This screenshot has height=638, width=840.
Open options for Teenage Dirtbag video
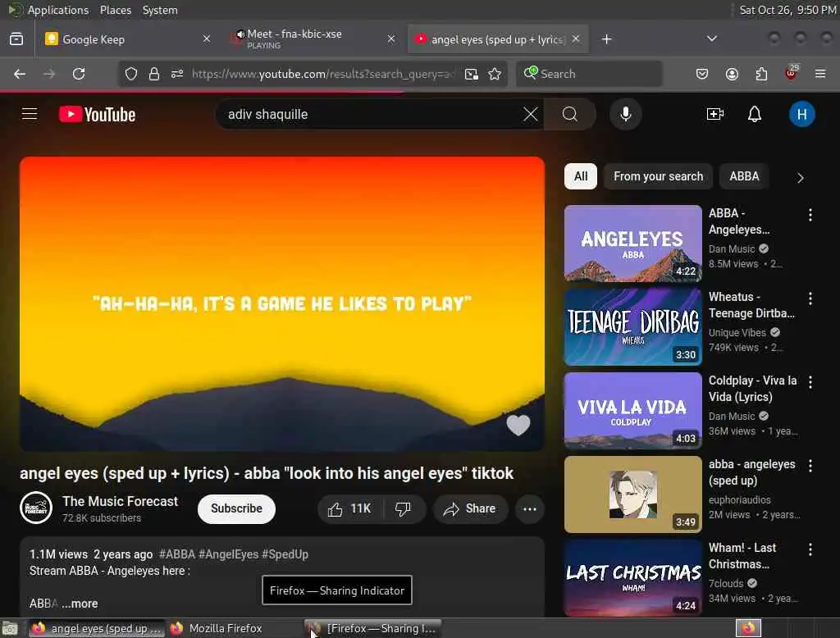click(x=810, y=298)
